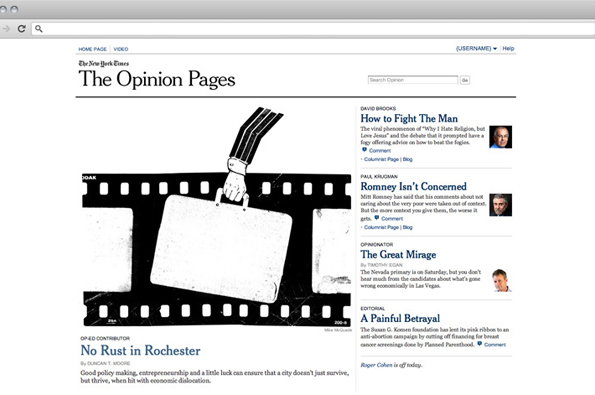Click the OP-ED CONTRIBUTOR label
Screen dimensions: 595x395
click(x=105, y=338)
